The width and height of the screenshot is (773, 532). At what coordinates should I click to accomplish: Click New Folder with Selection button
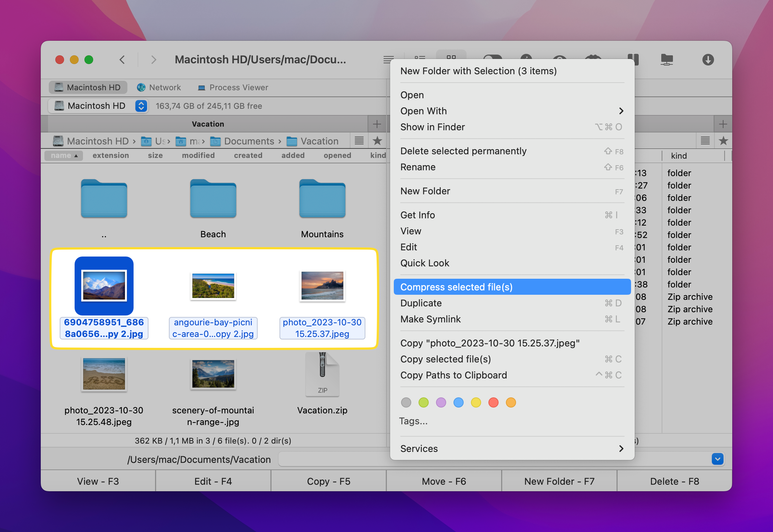click(x=479, y=71)
